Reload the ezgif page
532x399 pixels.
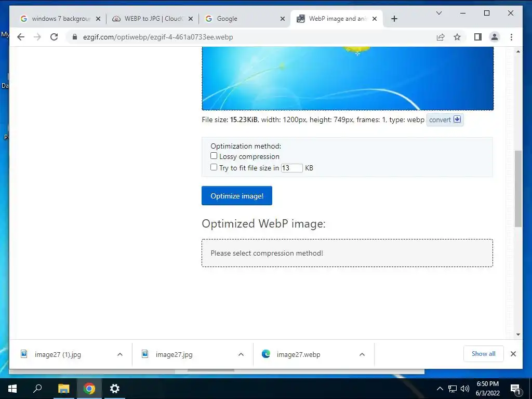(54, 37)
